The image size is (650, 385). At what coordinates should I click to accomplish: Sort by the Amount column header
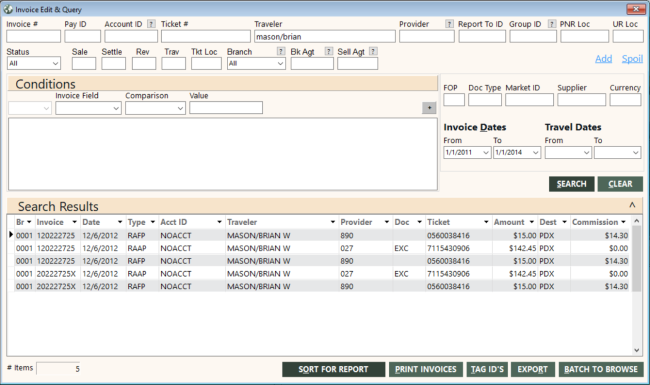(x=509, y=222)
